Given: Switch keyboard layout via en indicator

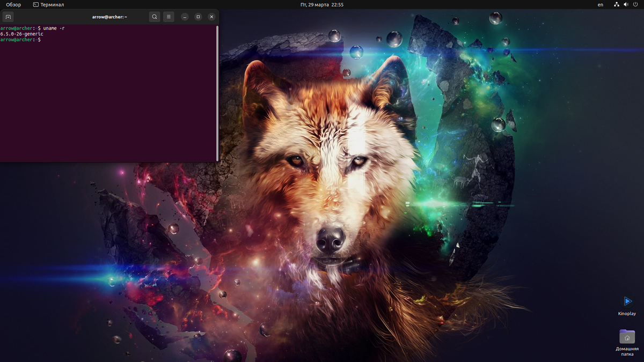Looking at the screenshot, I should pyautogui.click(x=601, y=4).
